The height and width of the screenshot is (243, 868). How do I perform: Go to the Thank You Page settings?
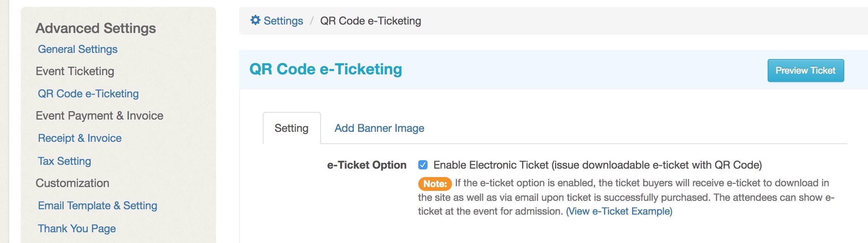pos(77,228)
